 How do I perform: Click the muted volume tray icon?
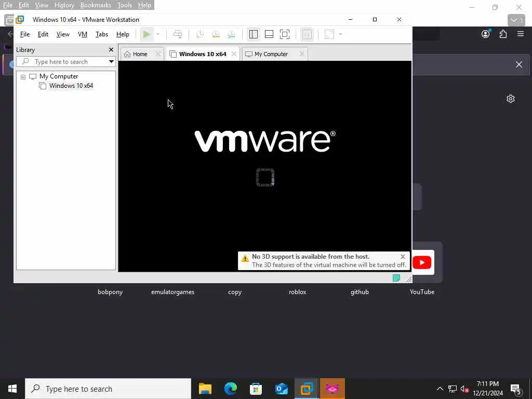click(x=464, y=389)
